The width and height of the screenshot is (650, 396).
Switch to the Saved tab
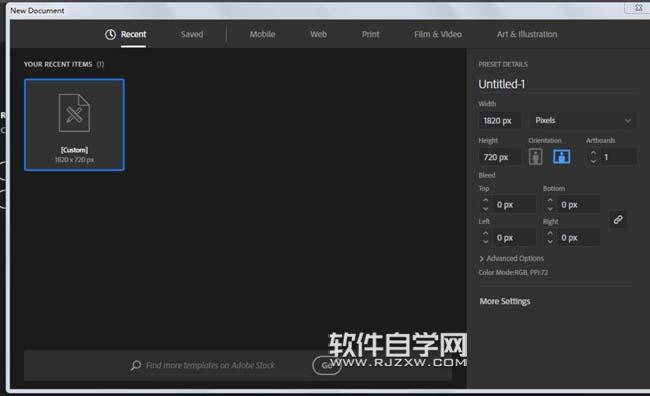[x=192, y=34]
